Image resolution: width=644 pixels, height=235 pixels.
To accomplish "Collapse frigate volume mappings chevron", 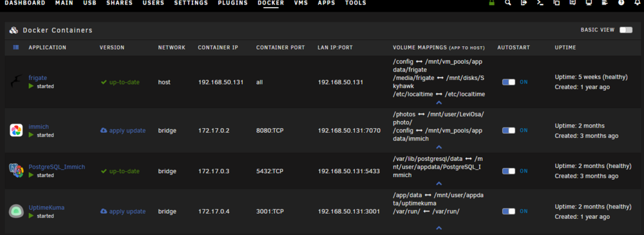I will click(439, 103).
